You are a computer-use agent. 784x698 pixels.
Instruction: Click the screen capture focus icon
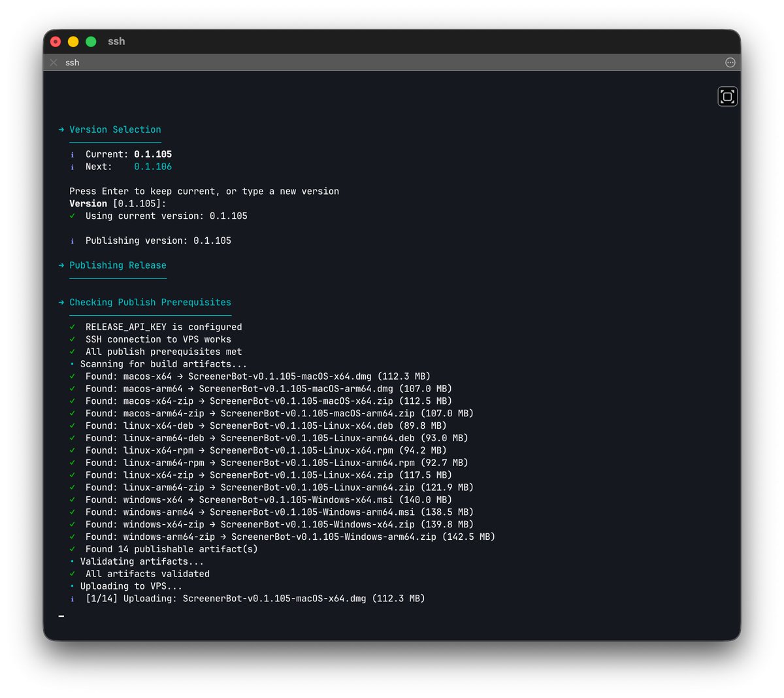click(x=727, y=97)
